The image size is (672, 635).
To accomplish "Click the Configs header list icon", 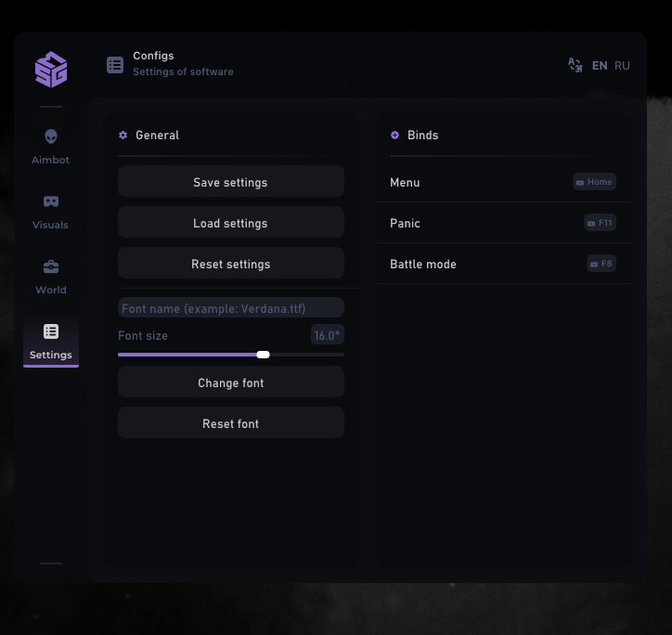I will (x=115, y=64).
